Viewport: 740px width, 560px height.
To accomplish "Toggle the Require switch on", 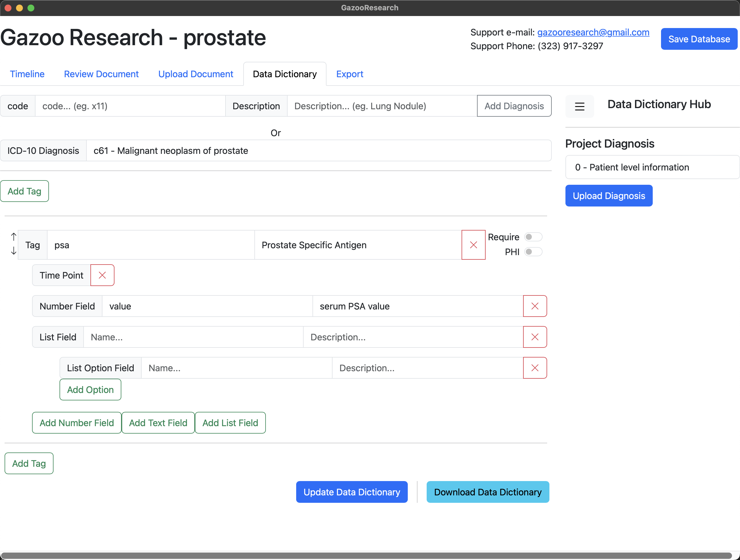I will [533, 237].
